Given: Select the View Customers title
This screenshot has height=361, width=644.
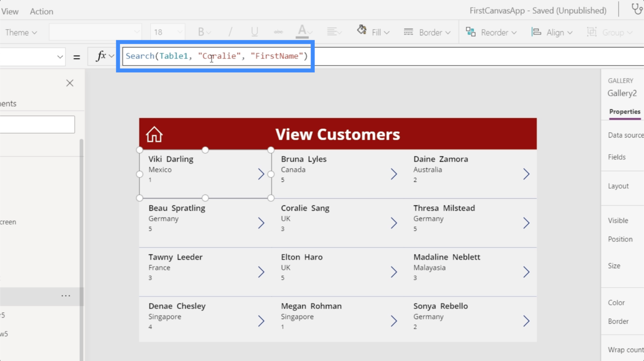Looking at the screenshot, I should 338,134.
